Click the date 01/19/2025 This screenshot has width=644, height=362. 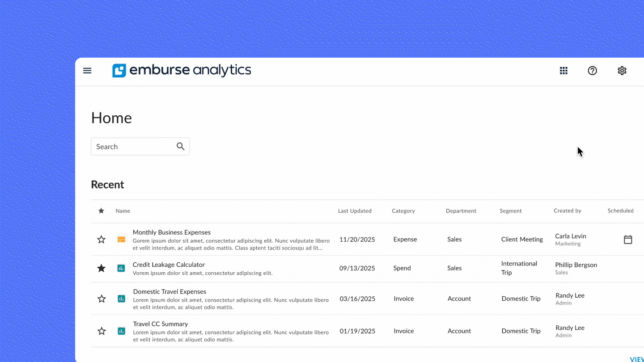(357, 331)
